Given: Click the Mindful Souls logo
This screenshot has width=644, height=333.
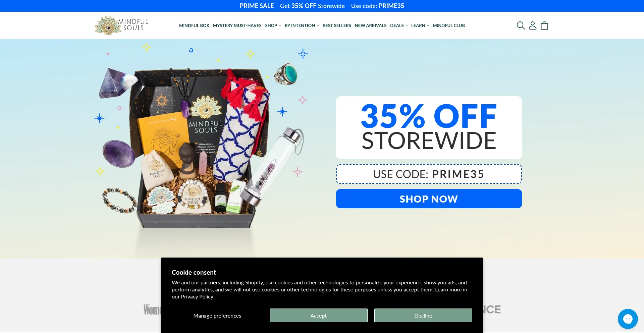Looking at the screenshot, I should [x=121, y=25].
